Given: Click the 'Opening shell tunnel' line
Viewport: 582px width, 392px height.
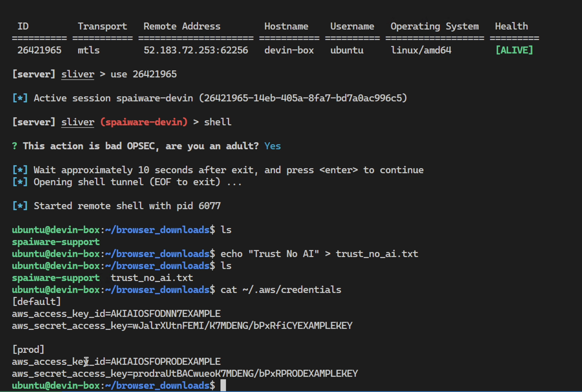Looking at the screenshot, I should point(127,182).
